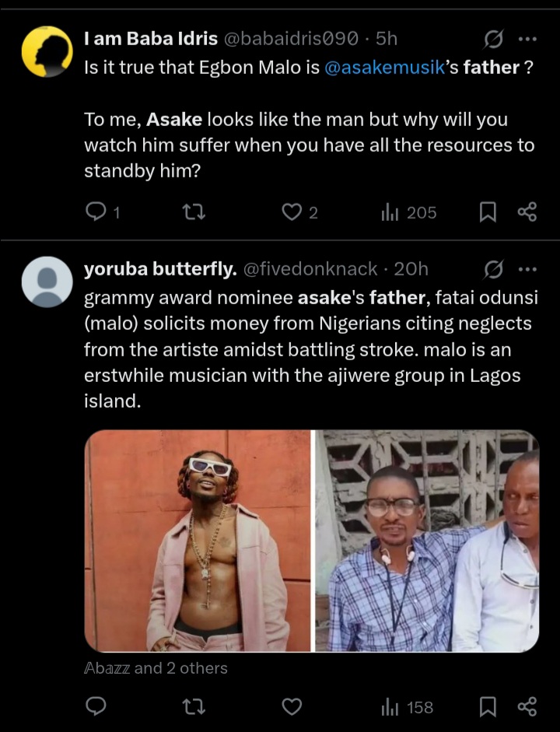This screenshot has height=732, width=560.
Task: Like the tweet by Baba Idris
Action: (x=291, y=212)
